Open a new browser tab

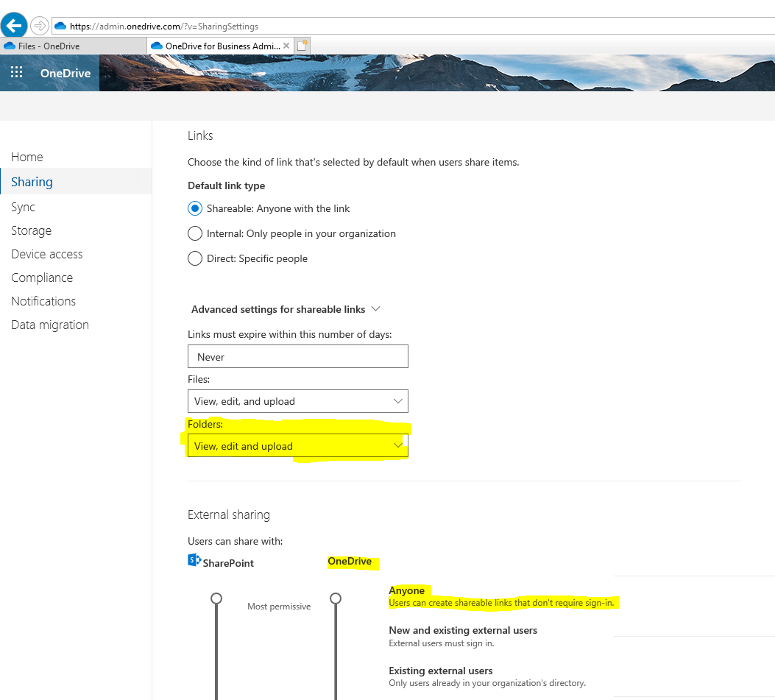click(x=302, y=46)
